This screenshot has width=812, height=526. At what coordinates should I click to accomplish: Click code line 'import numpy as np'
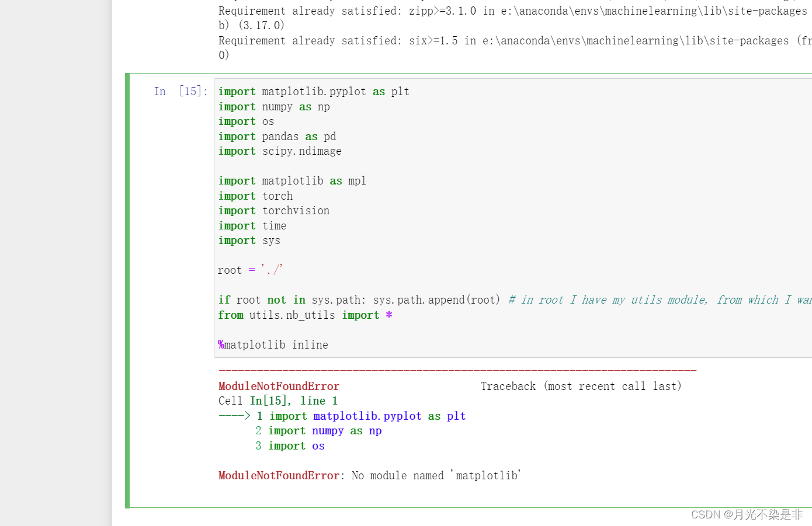(x=274, y=107)
